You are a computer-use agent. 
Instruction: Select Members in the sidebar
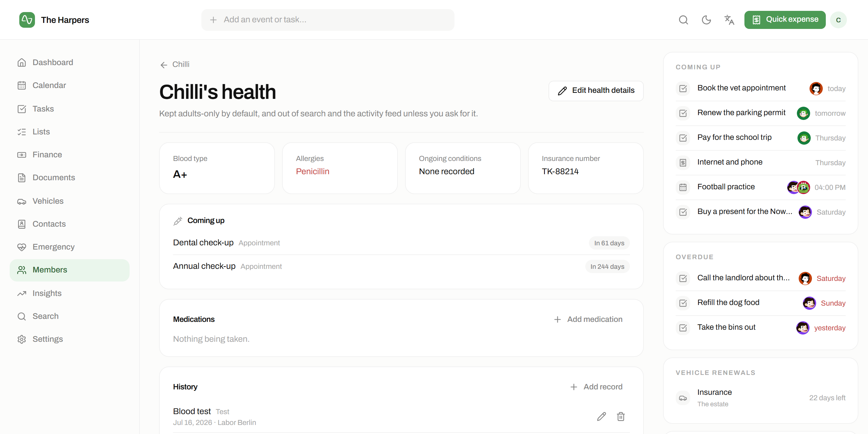coord(69,270)
